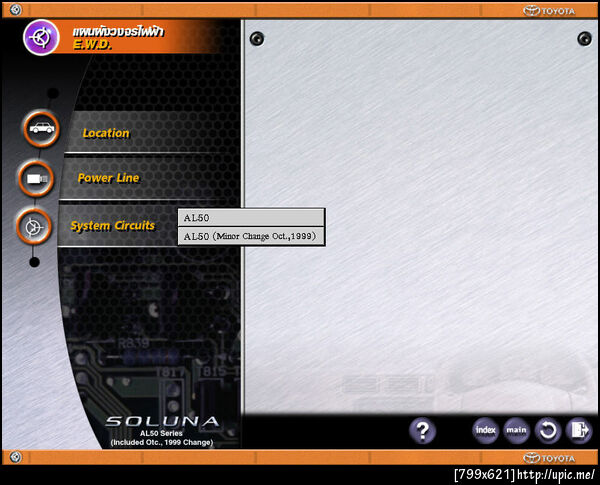This screenshot has height=485, width=600.
Task: Open the Location menu label
Action: tap(106, 133)
